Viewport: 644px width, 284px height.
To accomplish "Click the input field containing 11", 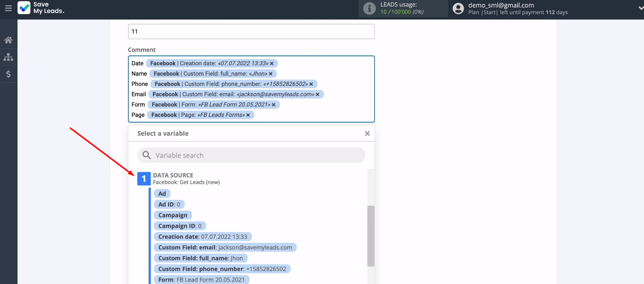I will click(251, 31).
